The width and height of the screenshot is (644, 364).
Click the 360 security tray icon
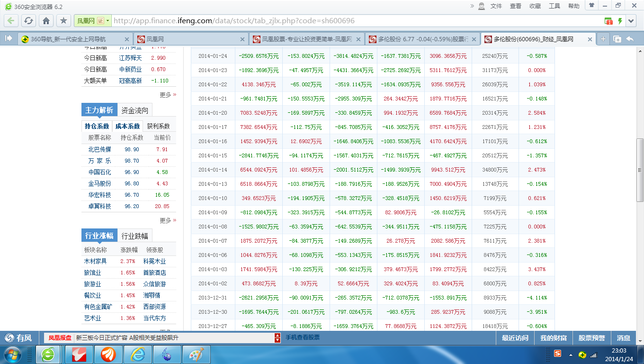click(x=582, y=355)
